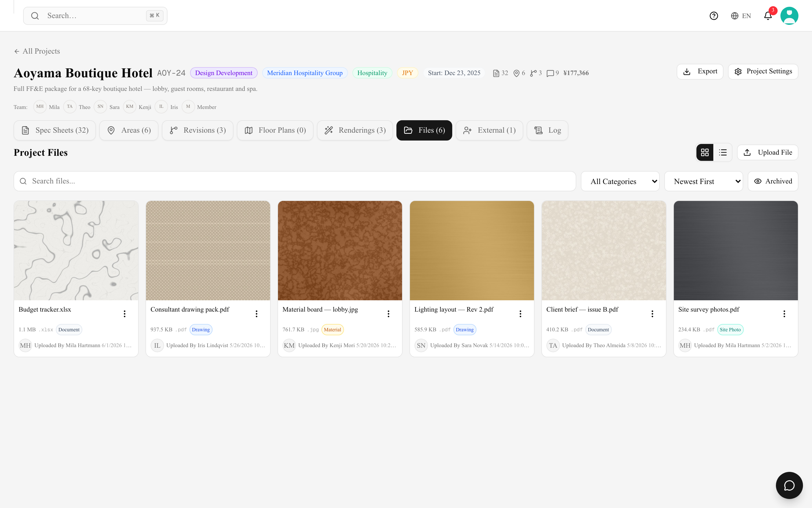
Task: Open the Renderings (3) tab
Action: (x=355, y=130)
